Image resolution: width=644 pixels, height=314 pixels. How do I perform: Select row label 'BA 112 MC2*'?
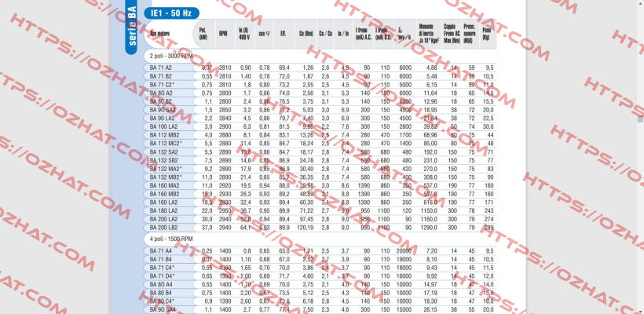[x=166, y=144]
